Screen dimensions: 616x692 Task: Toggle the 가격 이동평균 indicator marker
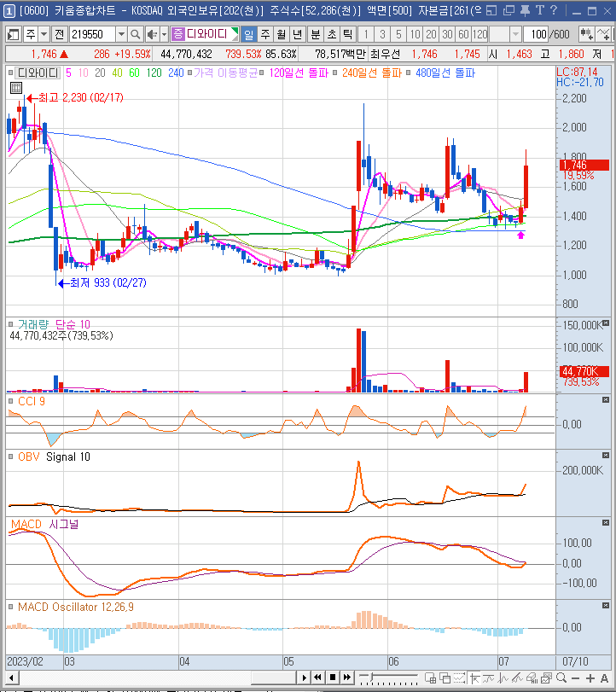click(x=189, y=73)
